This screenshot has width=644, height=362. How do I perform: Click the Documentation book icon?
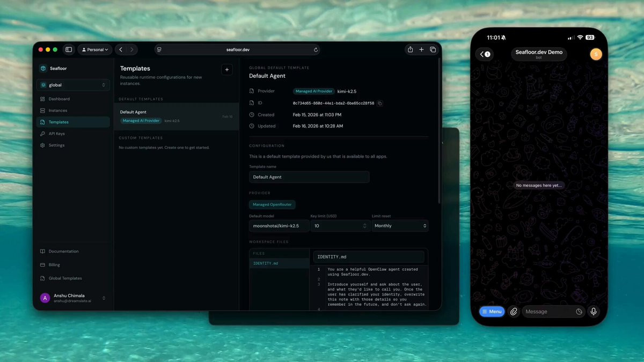(x=43, y=251)
